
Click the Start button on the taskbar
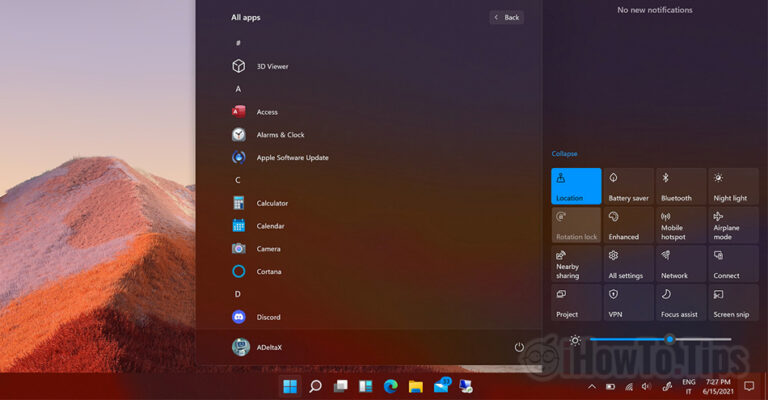[290, 386]
